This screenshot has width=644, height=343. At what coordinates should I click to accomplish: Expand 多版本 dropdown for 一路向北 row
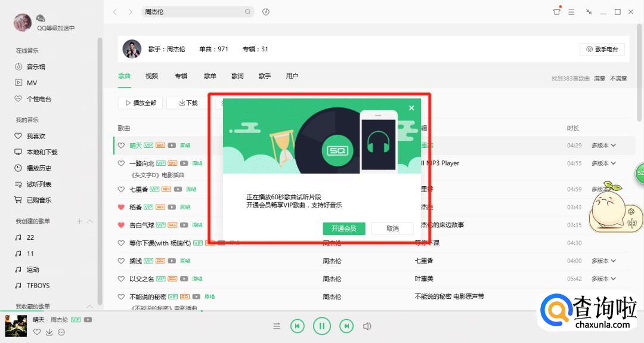click(x=603, y=163)
